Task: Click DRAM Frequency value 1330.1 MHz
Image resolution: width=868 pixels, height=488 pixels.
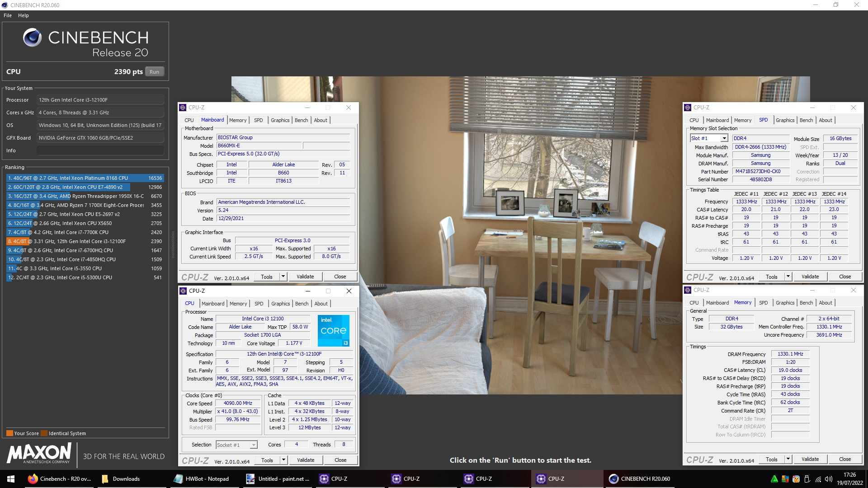Action: 790,354
